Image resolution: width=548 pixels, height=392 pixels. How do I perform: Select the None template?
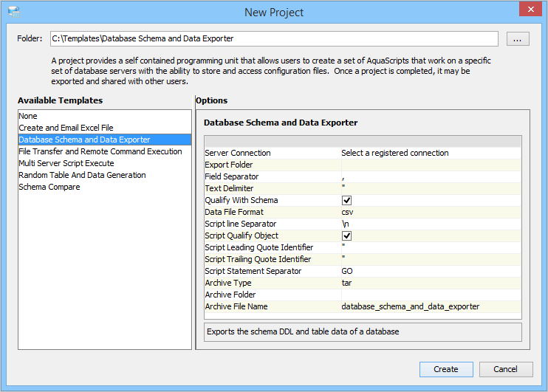point(28,116)
